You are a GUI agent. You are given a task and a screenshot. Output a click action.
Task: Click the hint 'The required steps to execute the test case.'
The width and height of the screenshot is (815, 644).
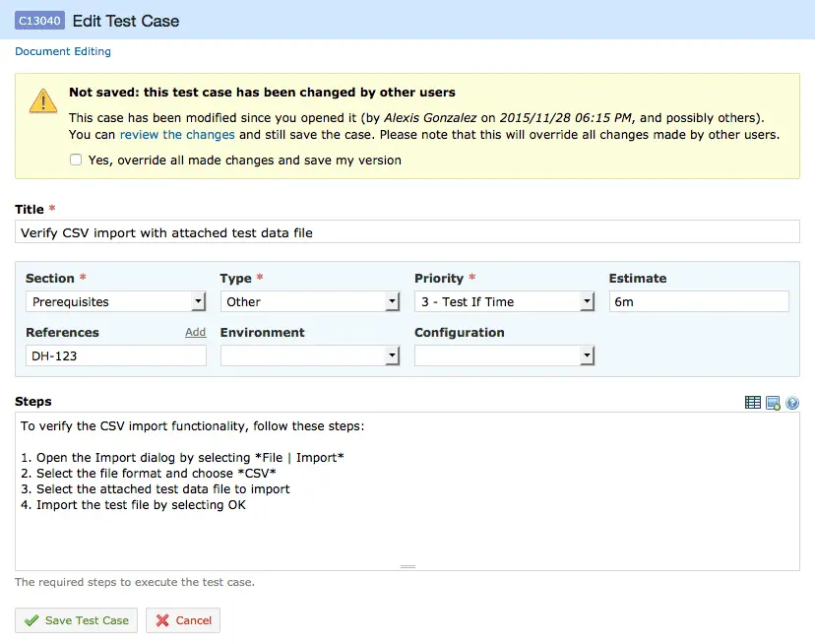135,582
